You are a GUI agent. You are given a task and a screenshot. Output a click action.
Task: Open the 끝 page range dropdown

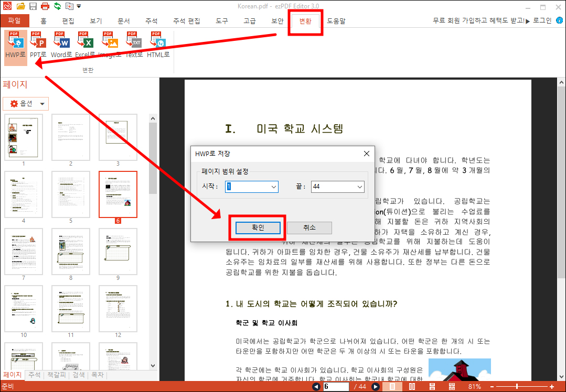coord(358,187)
